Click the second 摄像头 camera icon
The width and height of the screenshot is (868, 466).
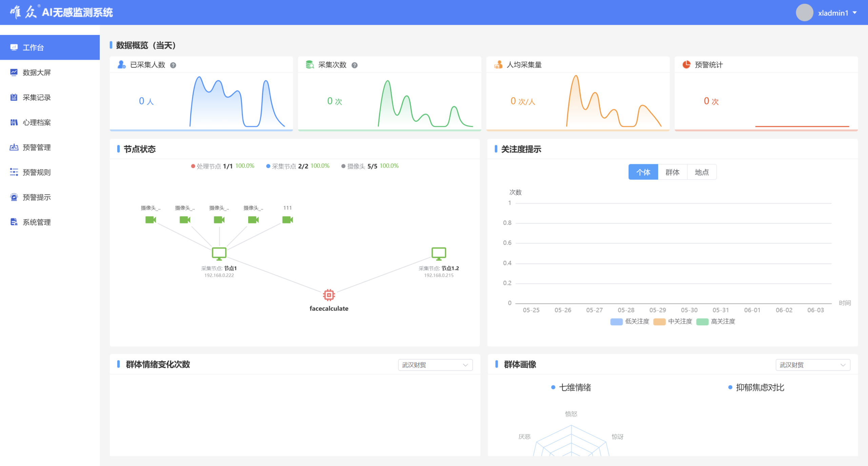(185, 220)
